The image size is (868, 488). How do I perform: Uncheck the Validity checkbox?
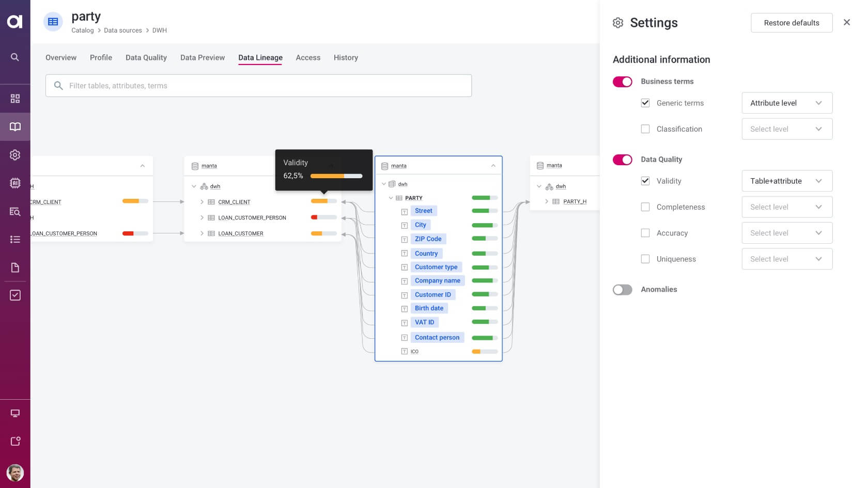(645, 181)
